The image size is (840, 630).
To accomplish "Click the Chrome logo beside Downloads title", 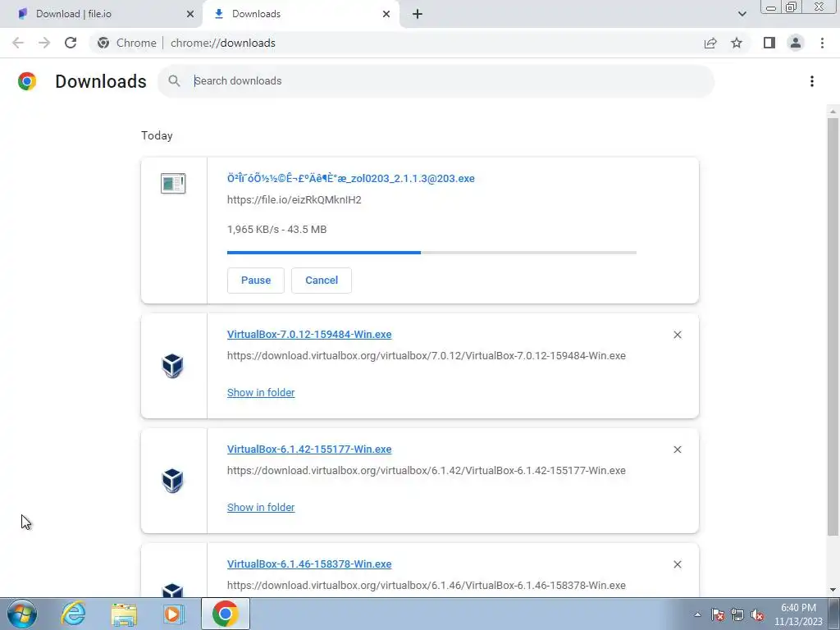I will coord(27,81).
